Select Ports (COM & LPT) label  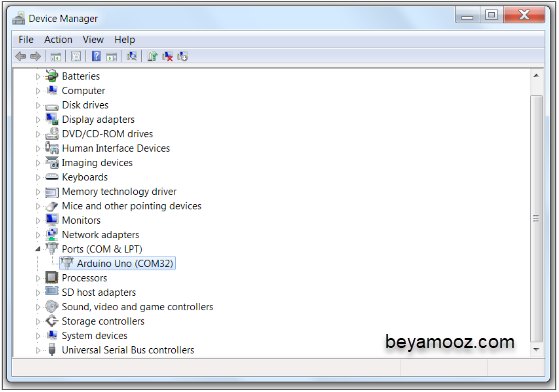(x=102, y=249)
